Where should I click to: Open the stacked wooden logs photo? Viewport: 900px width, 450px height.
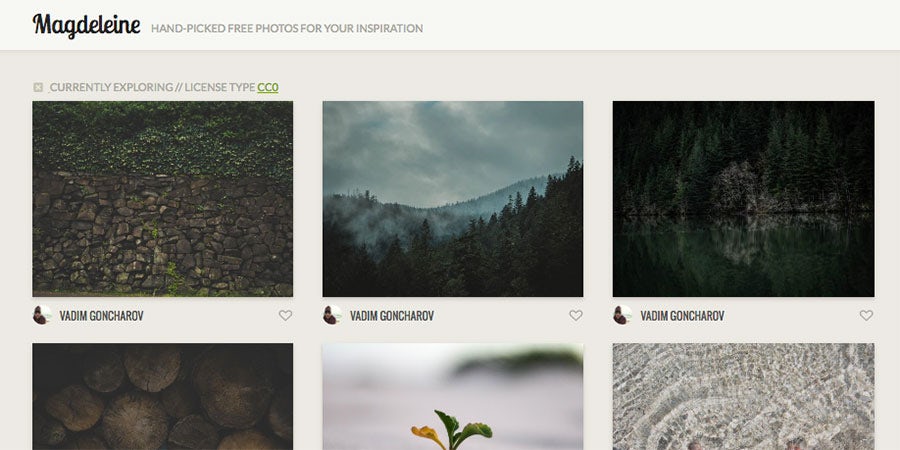(162, 397)
